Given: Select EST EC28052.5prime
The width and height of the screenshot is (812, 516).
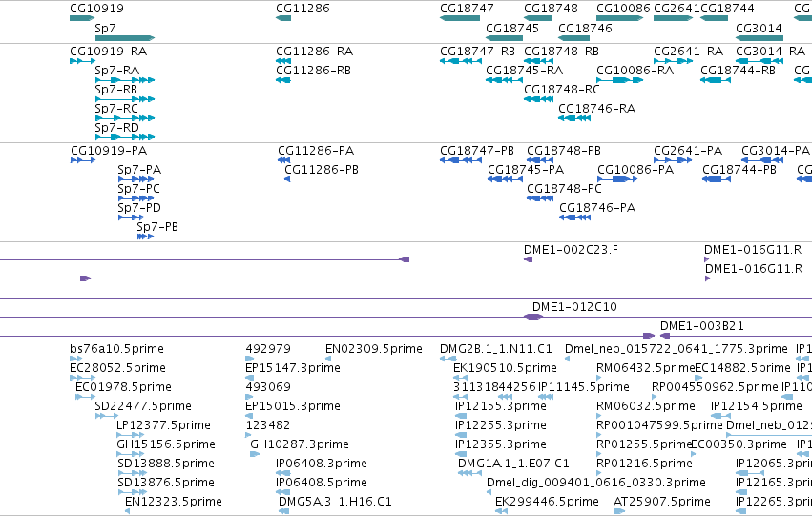Looking at the screenshot, I should point(117,368).
